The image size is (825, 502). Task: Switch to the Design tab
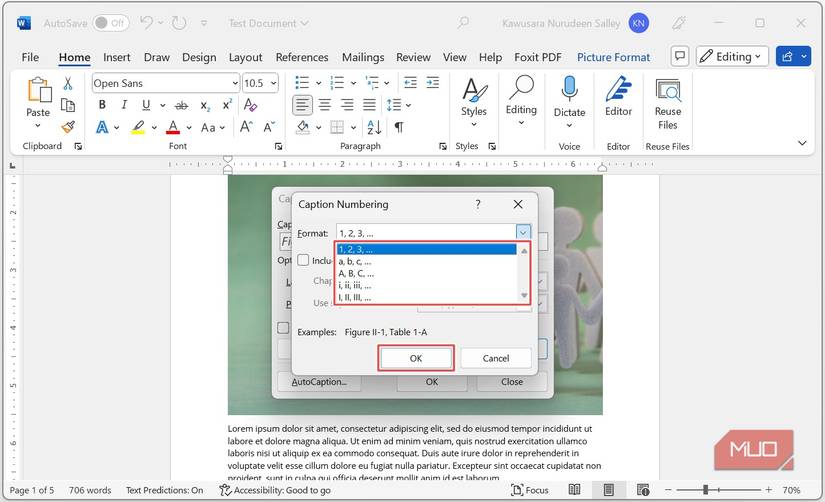tap(199, 57)
